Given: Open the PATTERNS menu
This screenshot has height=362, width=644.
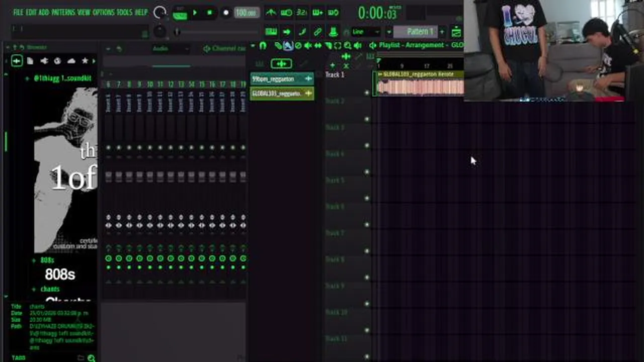Looking at the screenshot, I should pyautogui.click(x=63, y=12).
